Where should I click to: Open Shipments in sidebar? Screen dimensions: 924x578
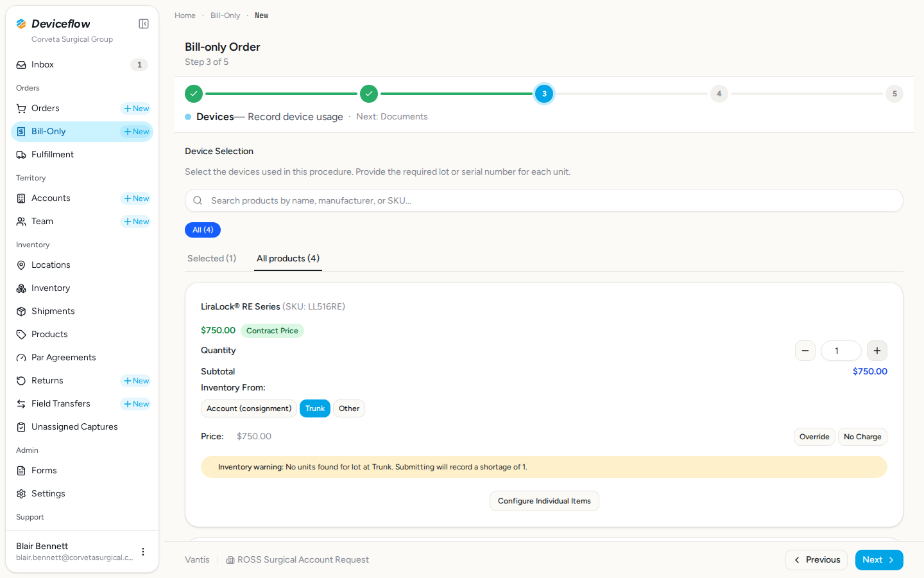click(82, 311)
